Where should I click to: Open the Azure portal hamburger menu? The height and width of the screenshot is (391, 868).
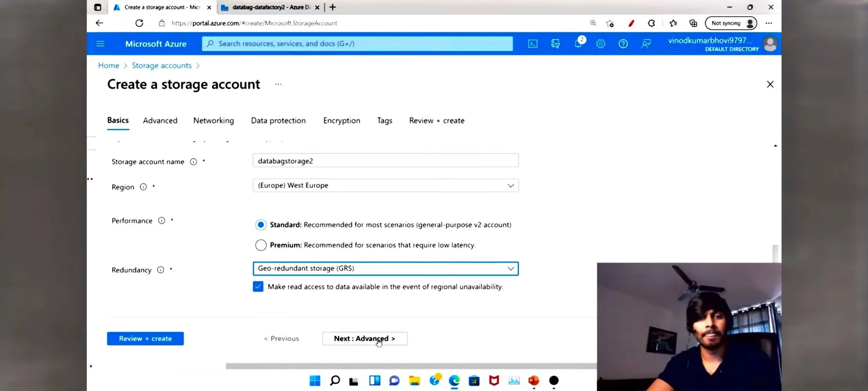[x=100, y=44]
